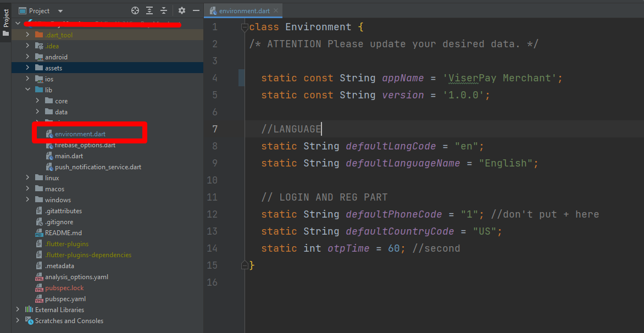Collapse the lib folder
Viewport: 644px width, 333px height.
(27, 90)
